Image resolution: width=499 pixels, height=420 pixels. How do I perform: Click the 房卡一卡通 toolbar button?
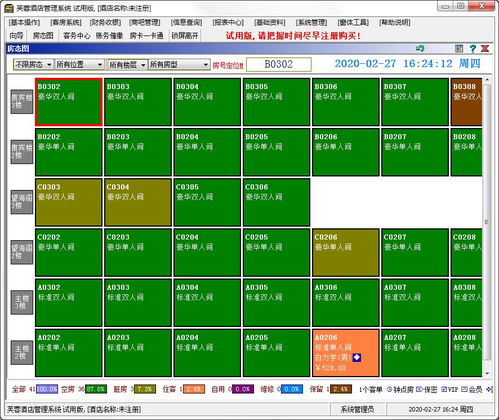click(146, 35)
